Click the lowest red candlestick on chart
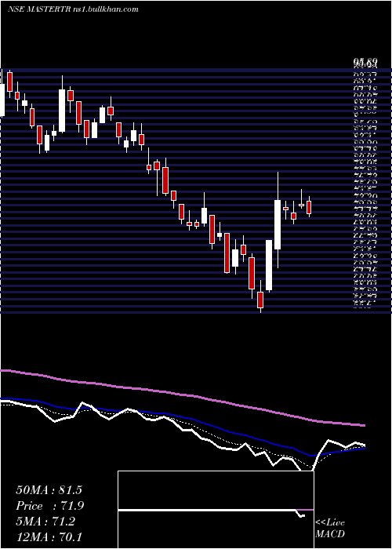Screen dimensions: 392x549 [x=260, y=300]
